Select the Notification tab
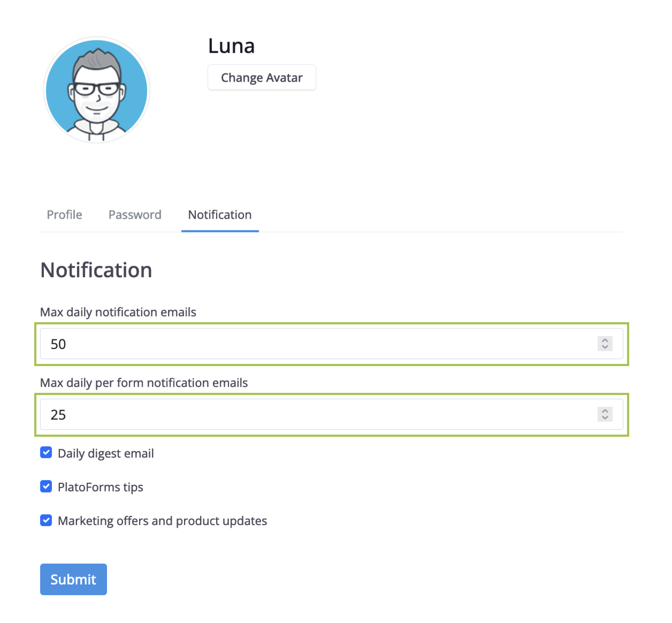The image size is (672, 623). point(220,215)
